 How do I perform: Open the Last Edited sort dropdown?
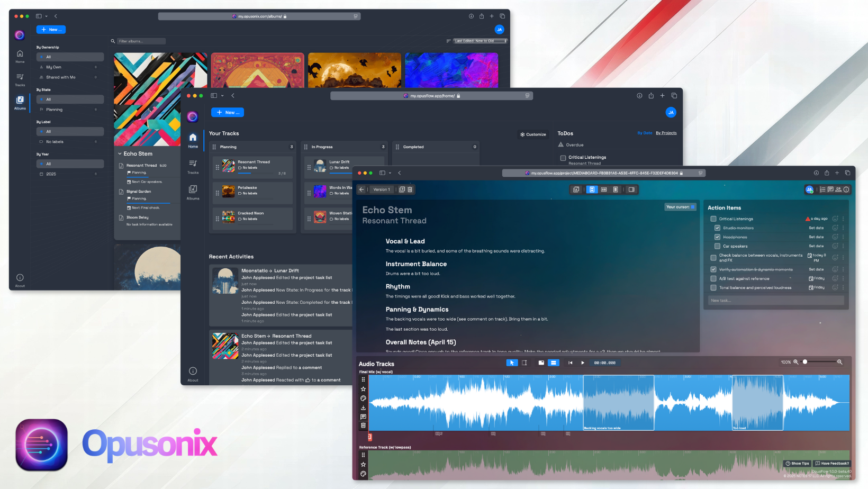(481, 41)
